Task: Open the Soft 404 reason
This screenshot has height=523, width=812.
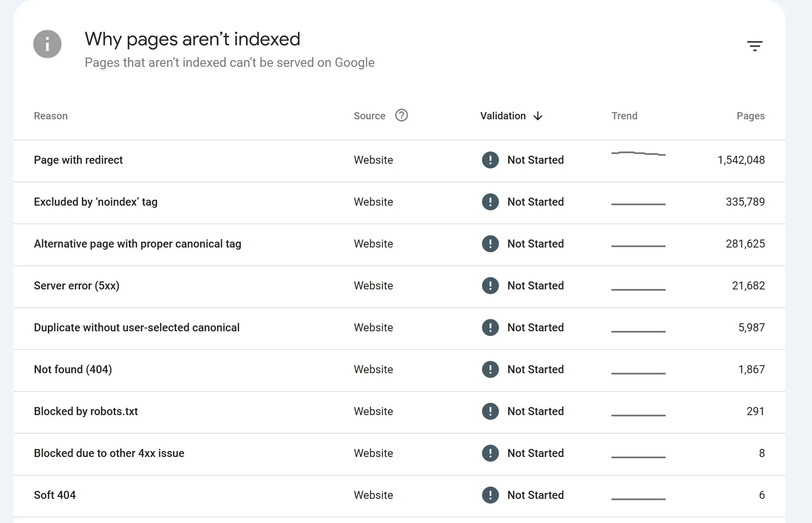Action: point(55,495)
